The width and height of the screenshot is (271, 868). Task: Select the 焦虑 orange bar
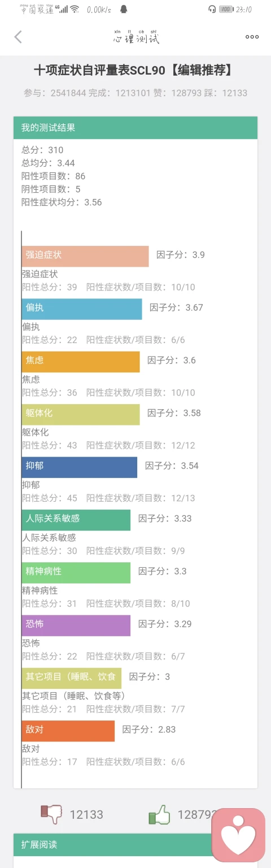[x=81, y=362]
